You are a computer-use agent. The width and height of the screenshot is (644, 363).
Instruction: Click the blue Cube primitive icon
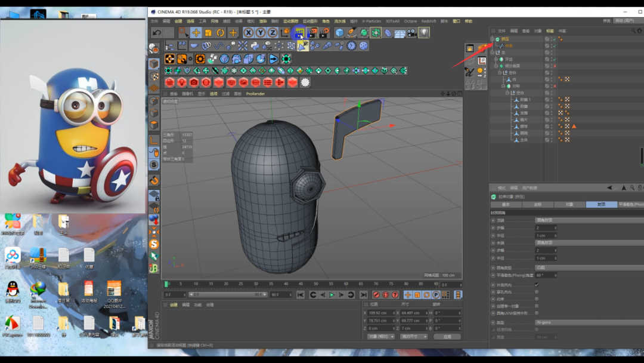(x=339, y=32)
